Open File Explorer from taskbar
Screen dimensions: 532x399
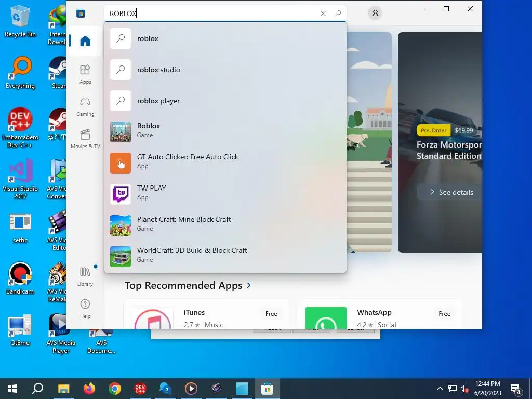point(63,389)
